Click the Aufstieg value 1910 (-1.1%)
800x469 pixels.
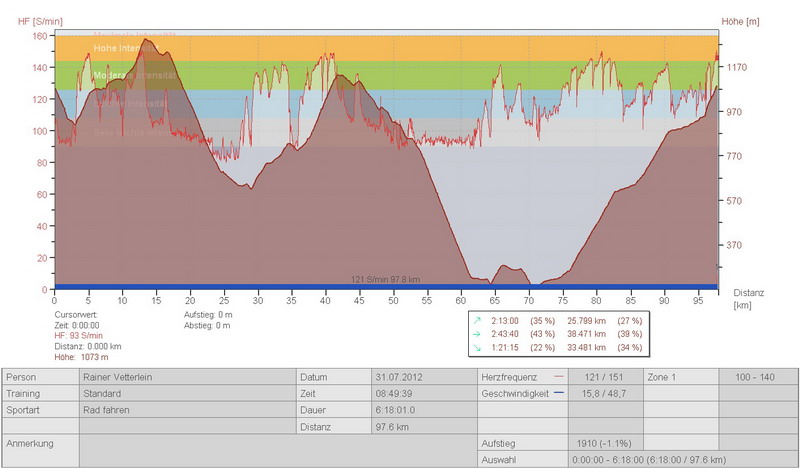click(x=604, y=442)
